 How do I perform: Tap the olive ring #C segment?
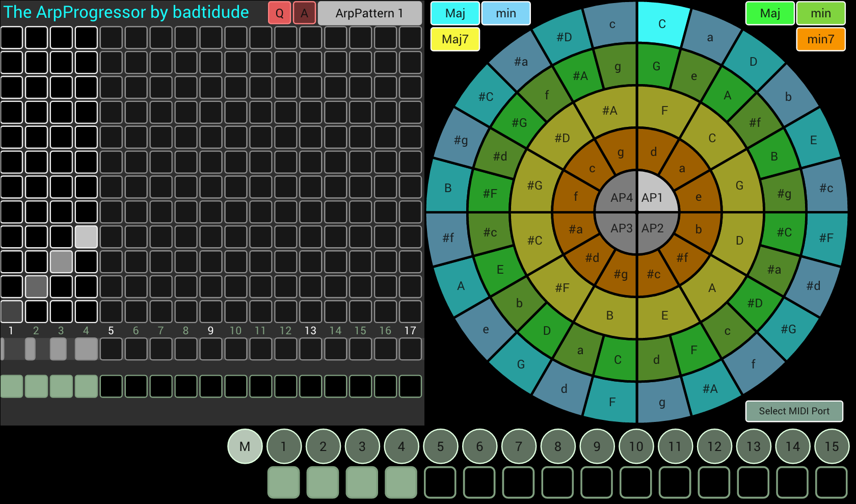click(534, 240)
